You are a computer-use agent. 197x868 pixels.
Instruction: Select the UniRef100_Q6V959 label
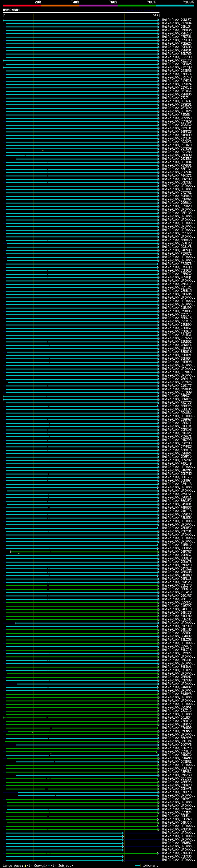pos(176,118)
